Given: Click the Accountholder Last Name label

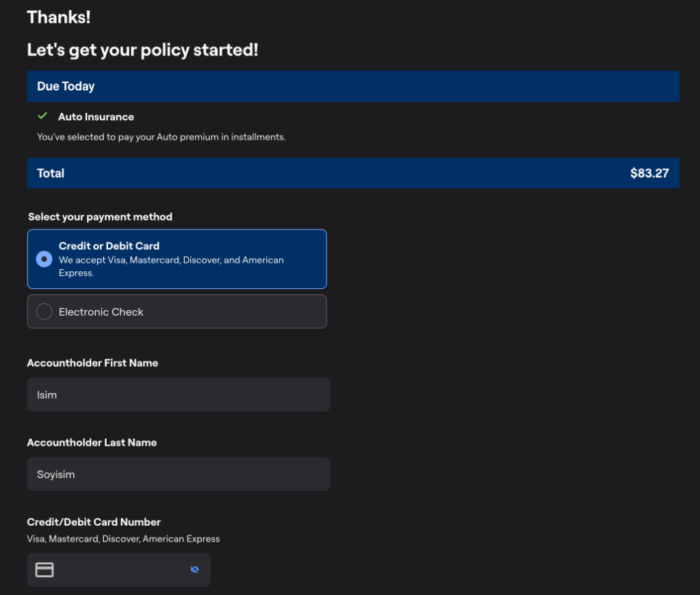Looking at the screenshot, I should 92,442.
